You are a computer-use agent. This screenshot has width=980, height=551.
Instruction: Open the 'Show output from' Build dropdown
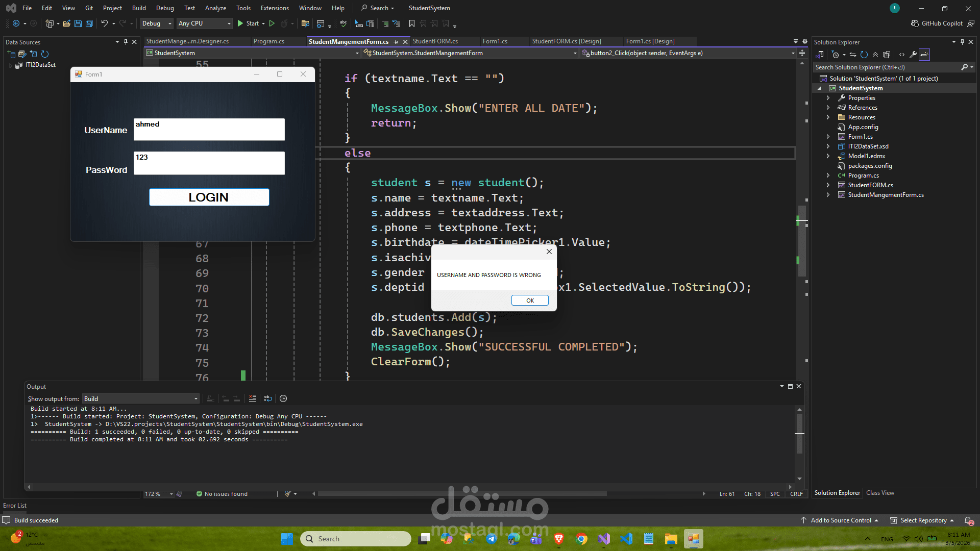[x=141, y=398]
